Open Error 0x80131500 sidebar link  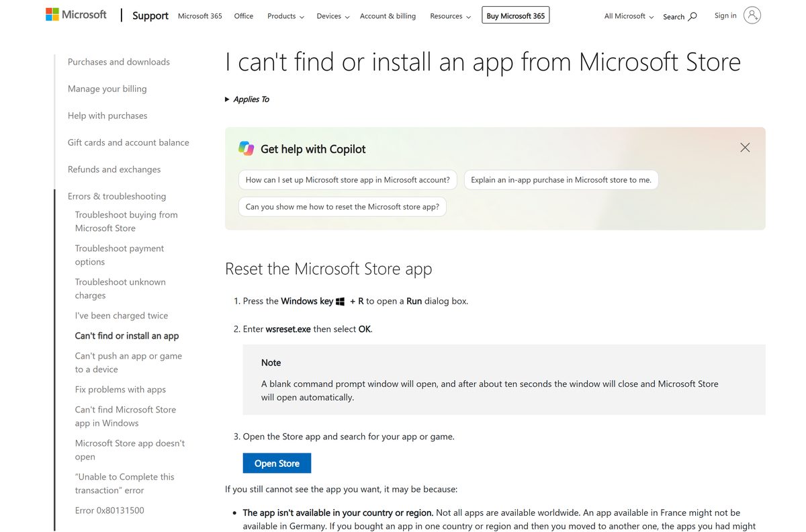tap(109, 511)
